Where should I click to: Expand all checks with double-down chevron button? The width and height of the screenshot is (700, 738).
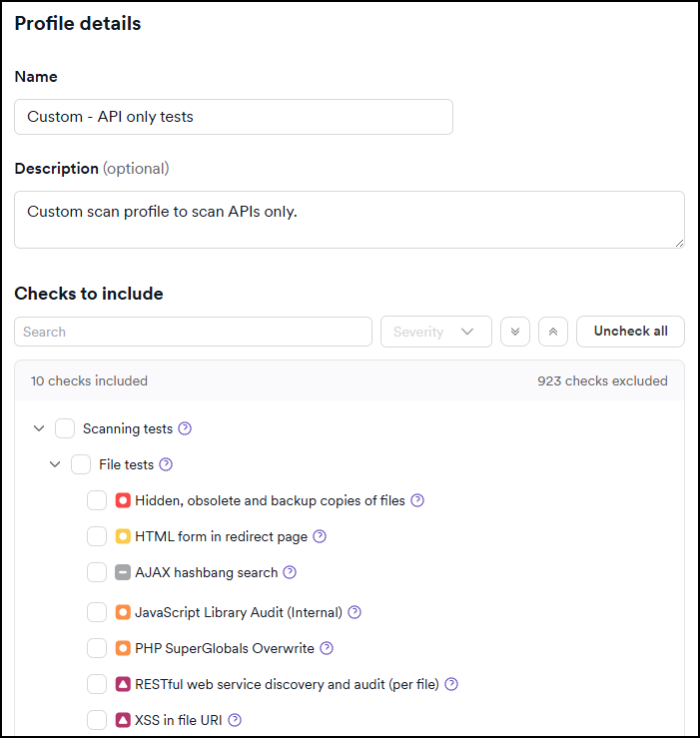tap(515, 332)
